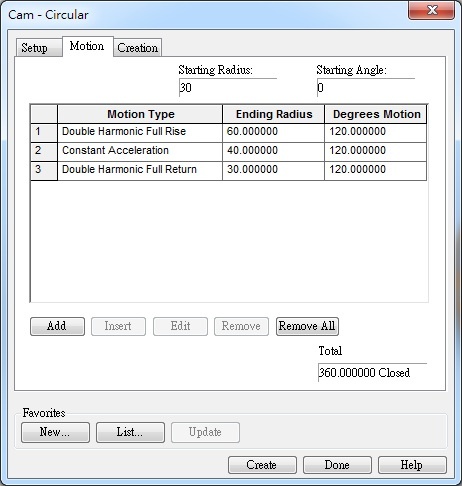Screen dimensions: 462x486
Task: Click the Add motion button
Action: click(x=57, y=326)
